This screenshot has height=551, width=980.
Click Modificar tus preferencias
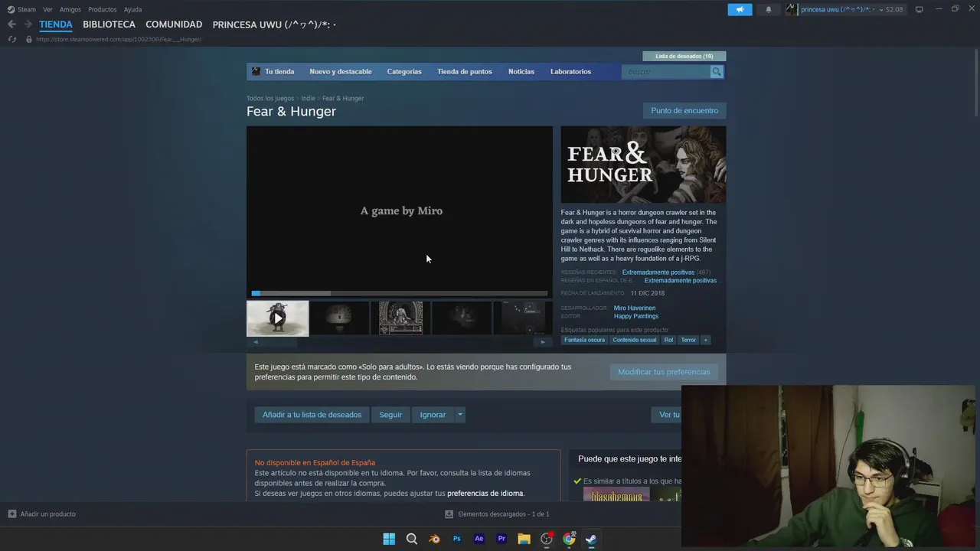[664, 372]
